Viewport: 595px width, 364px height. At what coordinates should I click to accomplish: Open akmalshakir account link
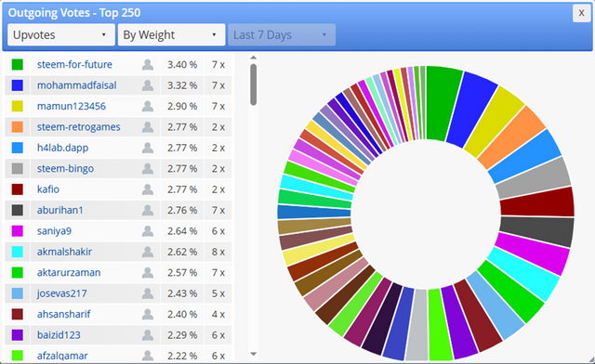click(x=64, y=252)
